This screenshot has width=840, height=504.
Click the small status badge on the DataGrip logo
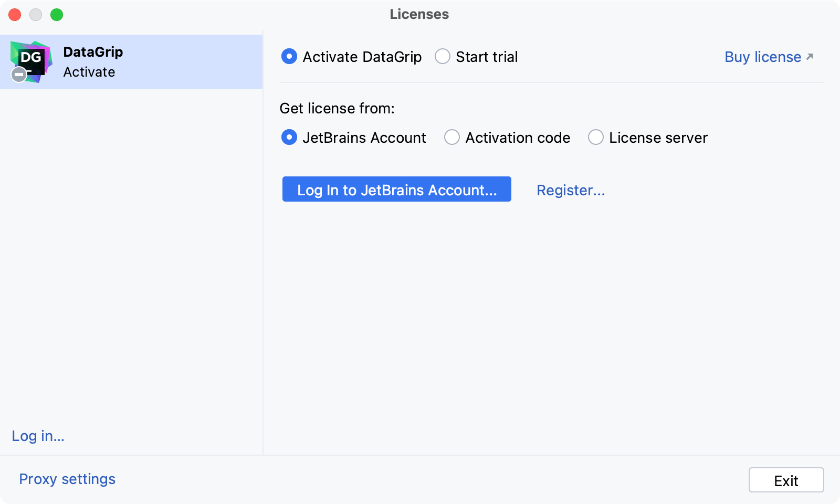click(18, 75)
